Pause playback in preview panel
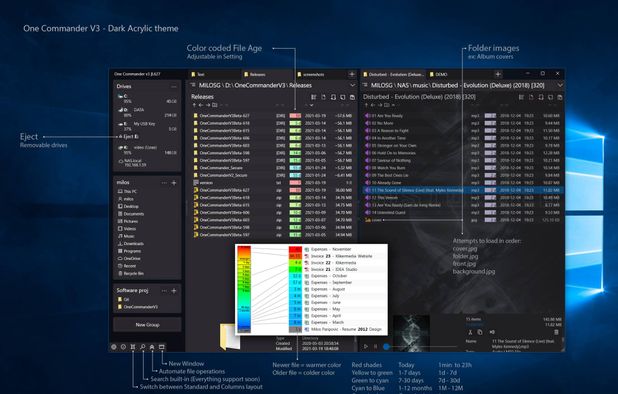The width and height of the screenshot is (618, 394). tap(375, 346)
